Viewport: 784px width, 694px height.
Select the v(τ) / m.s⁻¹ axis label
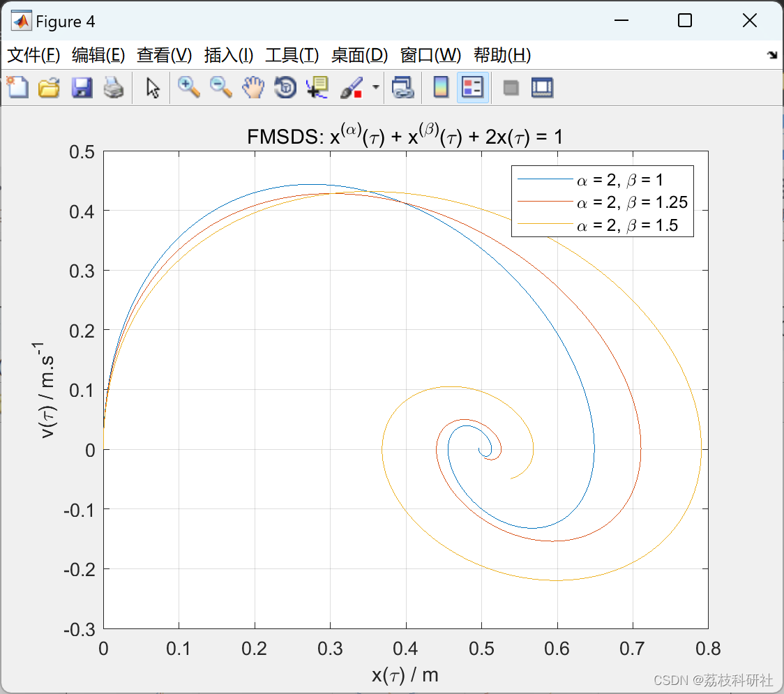45,390
